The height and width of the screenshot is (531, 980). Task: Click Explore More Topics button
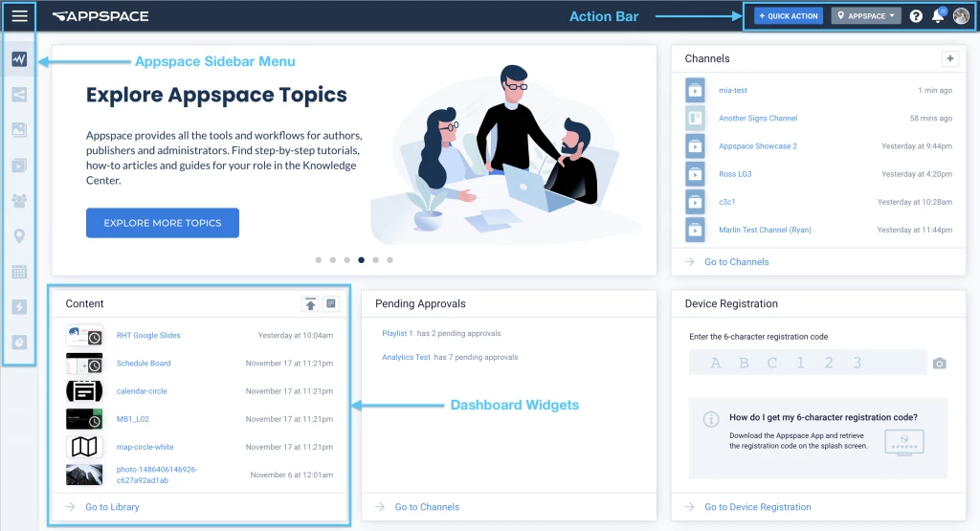pyautogui.click(x=163, y=223)
